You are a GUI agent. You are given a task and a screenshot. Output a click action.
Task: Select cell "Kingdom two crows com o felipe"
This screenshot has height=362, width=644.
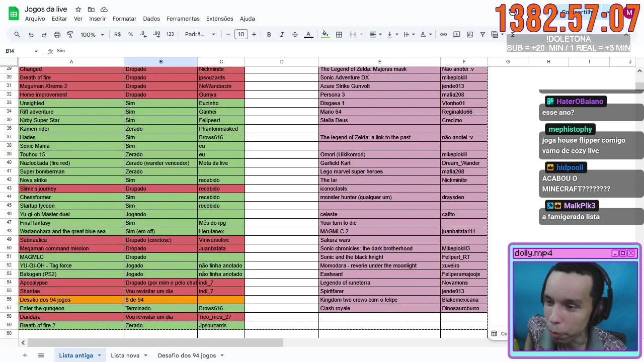tap(379, 300)
